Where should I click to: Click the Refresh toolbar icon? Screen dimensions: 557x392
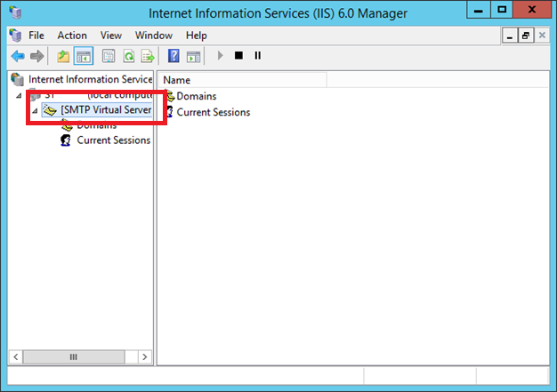129,56
